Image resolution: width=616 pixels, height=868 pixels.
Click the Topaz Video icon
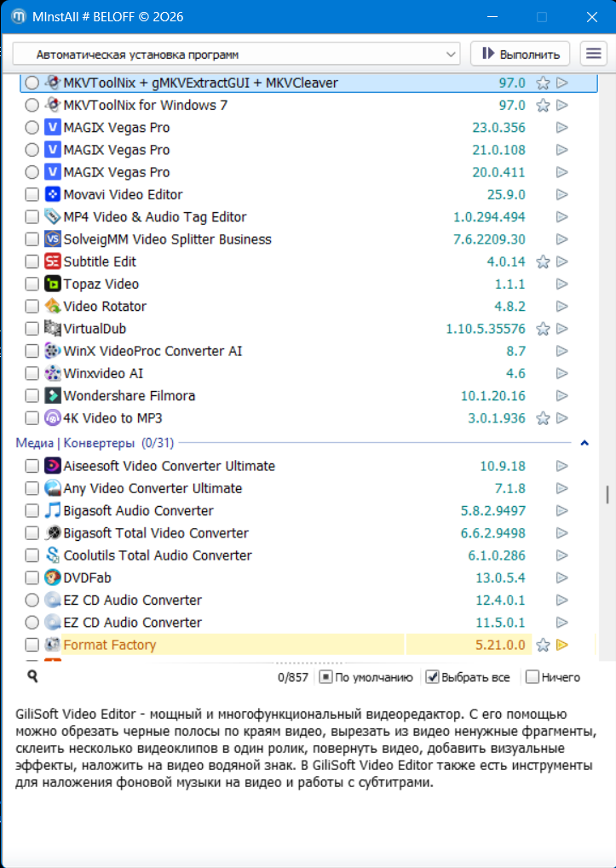[x=52, y=284]
